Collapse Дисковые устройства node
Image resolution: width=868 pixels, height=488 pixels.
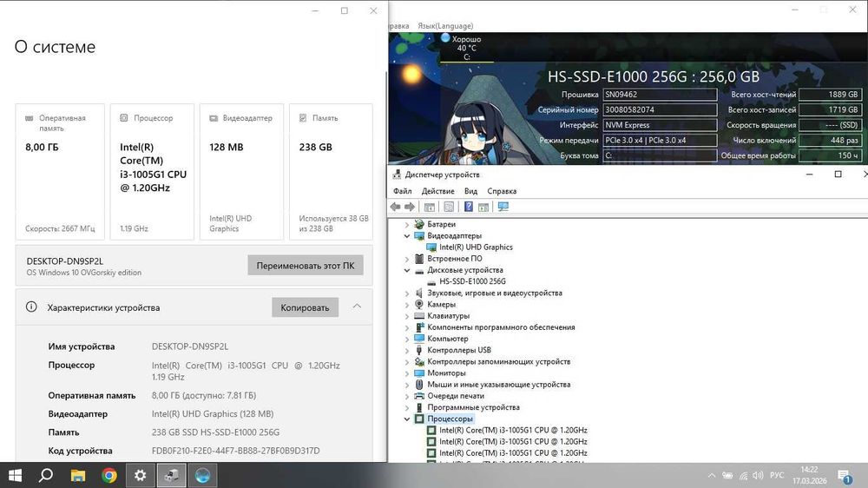[407, 270]
